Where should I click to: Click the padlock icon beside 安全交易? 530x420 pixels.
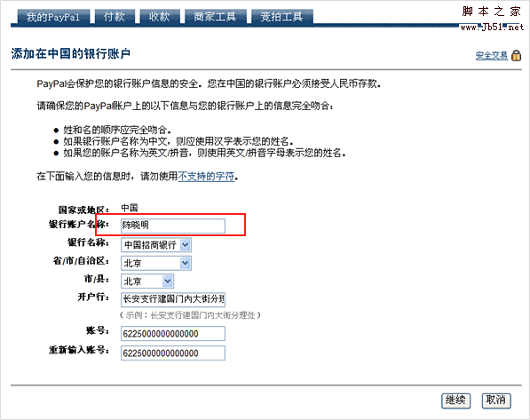(x=516, y=55)
